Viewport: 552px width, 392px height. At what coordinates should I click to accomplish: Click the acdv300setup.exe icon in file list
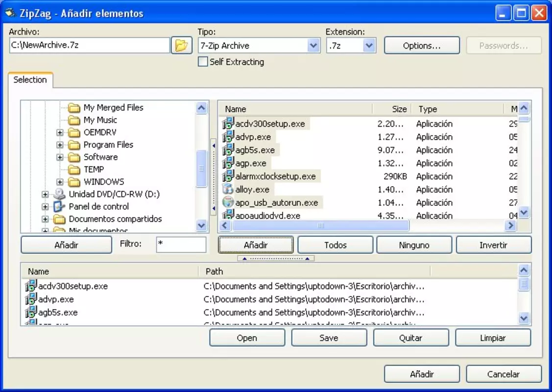pyautogui.click(x=228, y=123)
